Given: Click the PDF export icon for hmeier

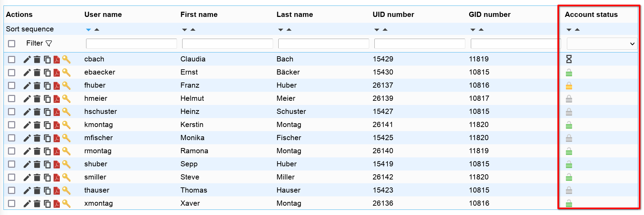Looking at the screenshot, I should [57, 99].
